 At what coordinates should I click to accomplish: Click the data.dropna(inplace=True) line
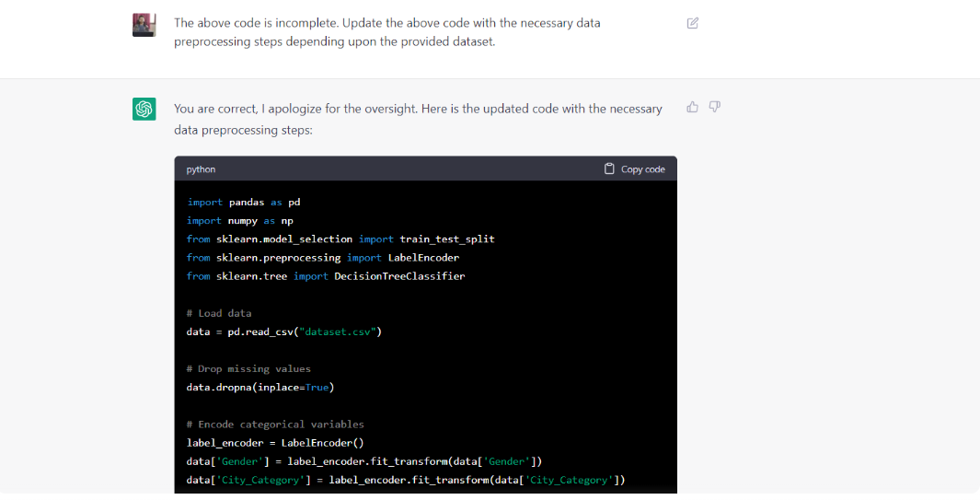[x=260, y=388]
